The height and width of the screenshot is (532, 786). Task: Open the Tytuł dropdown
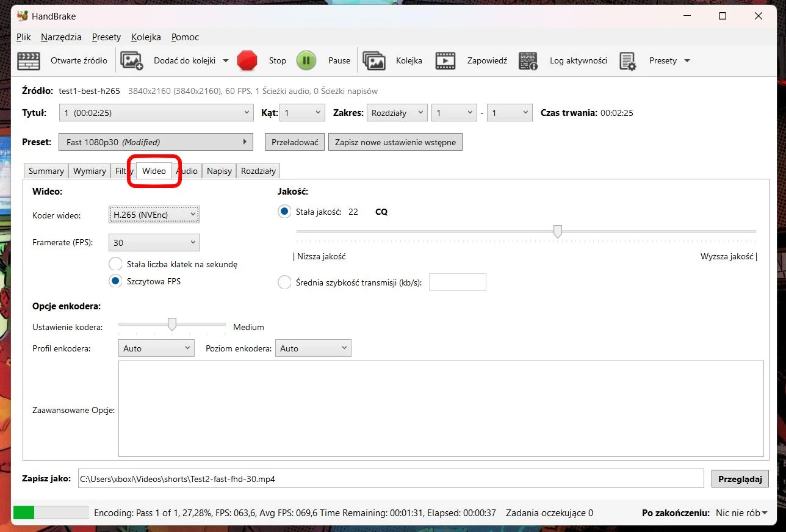[156, 113]
